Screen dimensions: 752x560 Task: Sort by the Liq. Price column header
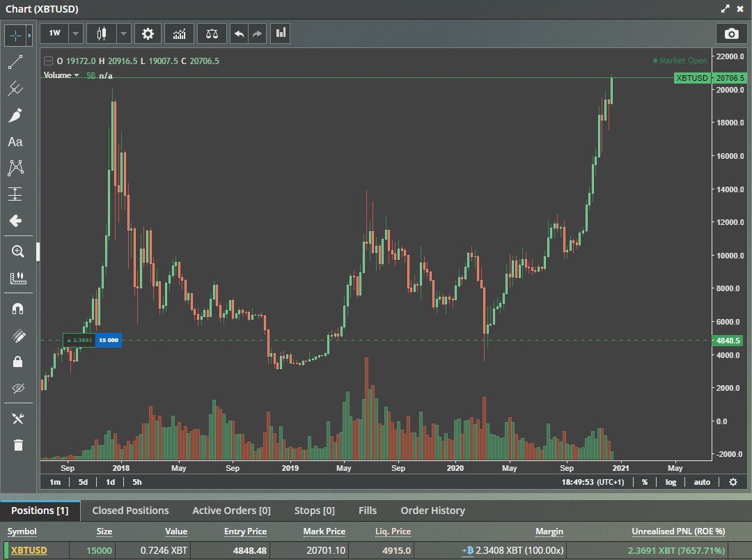(x=393, y=531)
